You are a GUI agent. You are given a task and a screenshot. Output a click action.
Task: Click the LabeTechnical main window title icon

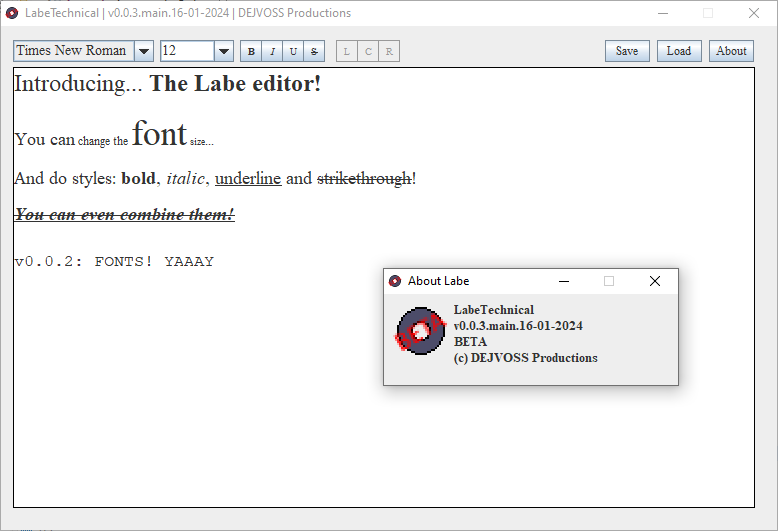(12, 13)
